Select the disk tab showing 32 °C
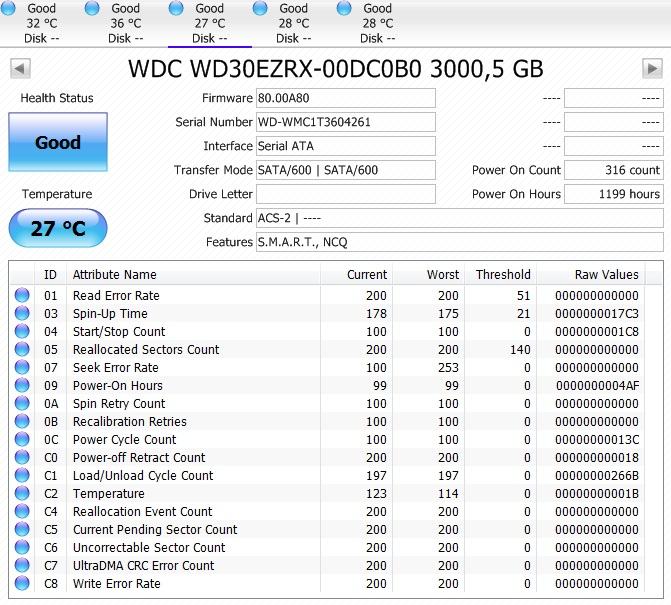Viewport: 671px width, 605px height. pos(42,23)
